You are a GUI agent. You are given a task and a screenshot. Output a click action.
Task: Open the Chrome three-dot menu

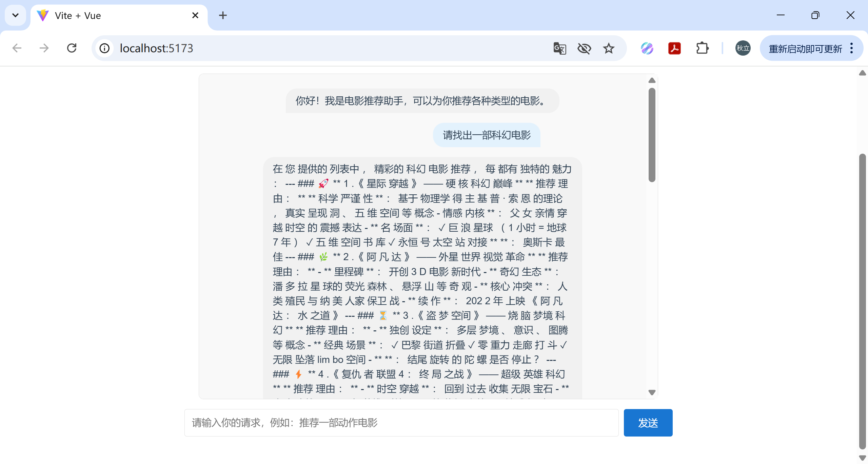click(852, 49)
